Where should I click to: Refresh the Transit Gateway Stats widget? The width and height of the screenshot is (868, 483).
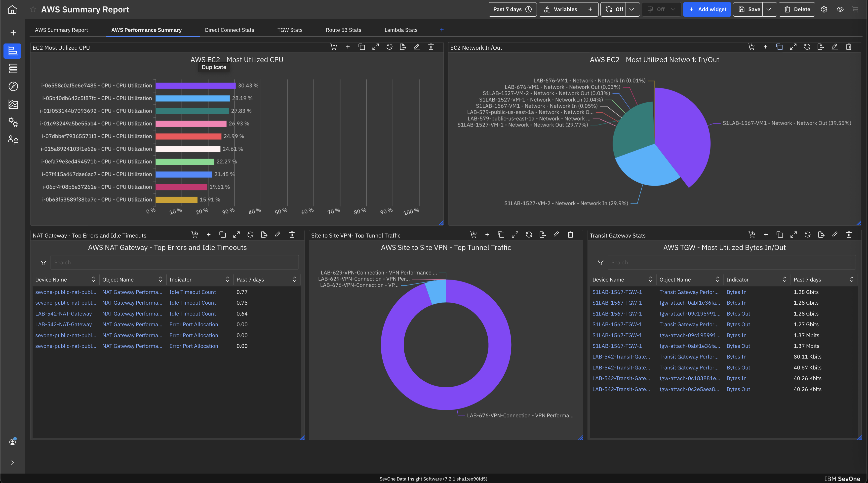click(807, 235)
